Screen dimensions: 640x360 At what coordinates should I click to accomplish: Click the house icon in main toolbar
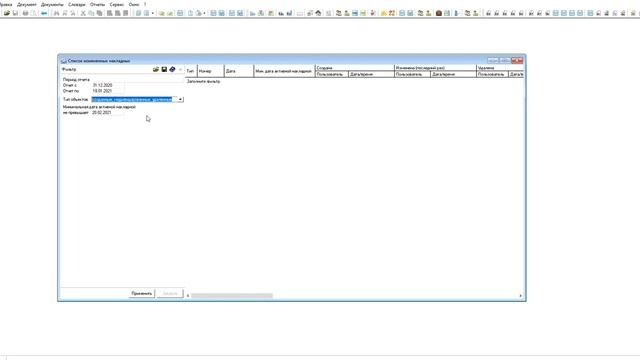pyautogui.click(x=318, y=13)
